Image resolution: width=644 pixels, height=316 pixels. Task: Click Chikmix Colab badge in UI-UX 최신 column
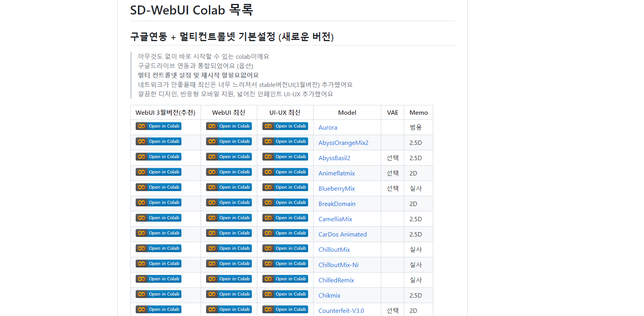pos(285,294)
